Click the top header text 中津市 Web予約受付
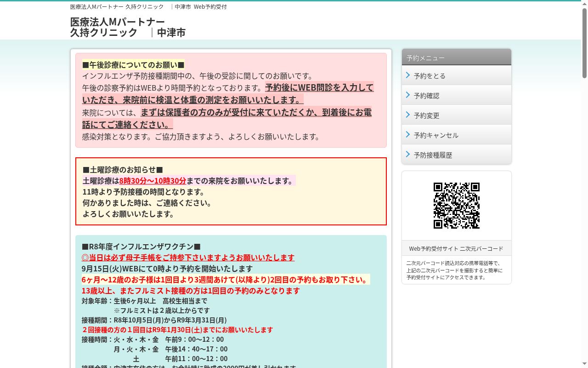The width and height of the screenshot is (588, 368). (201, 7)
